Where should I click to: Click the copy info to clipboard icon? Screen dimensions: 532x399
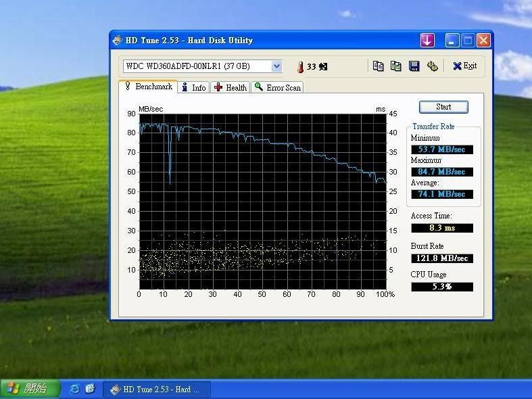click(x=378, y=66)
